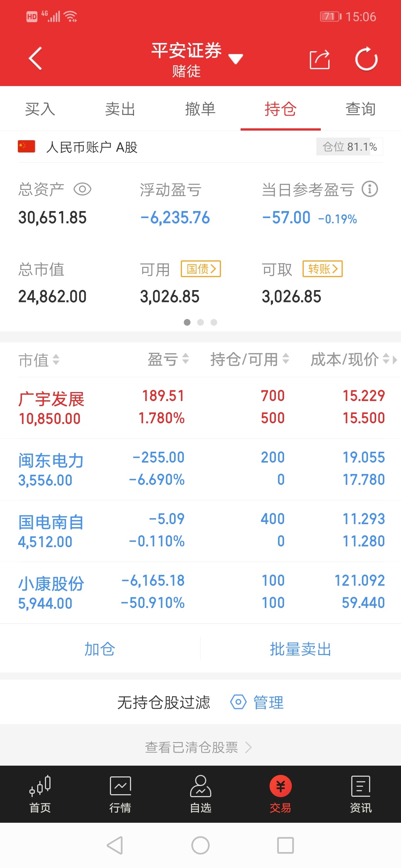This screenshot has height=868, width=401.
Task: Toggle sort by 盈亏 column
Action: (x=169, y=359)
